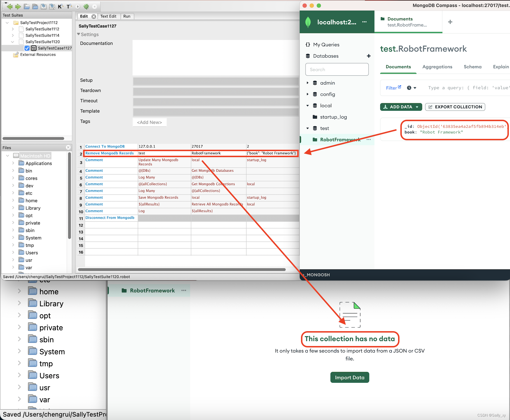Image resolution: width=510 pixels, height=420 pixels.
Task: Click the MongoDB Compass leaf logo
Action: (308, 22)
